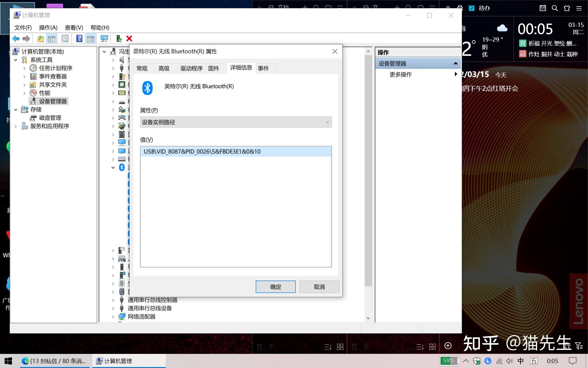
Task: Click the device tree vertical scrollbar thumb
Action: pos(368,171)
